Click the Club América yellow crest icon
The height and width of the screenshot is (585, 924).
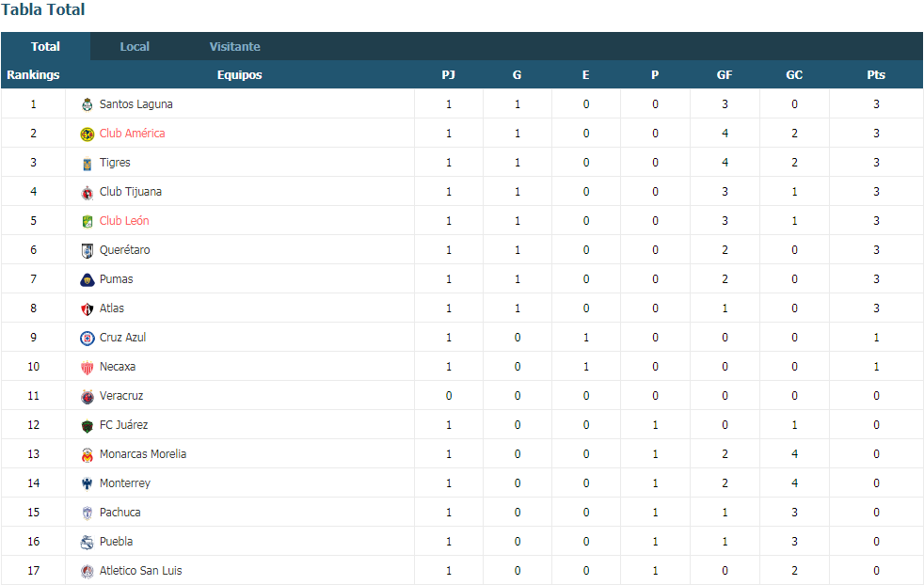[x=88, y=134]
